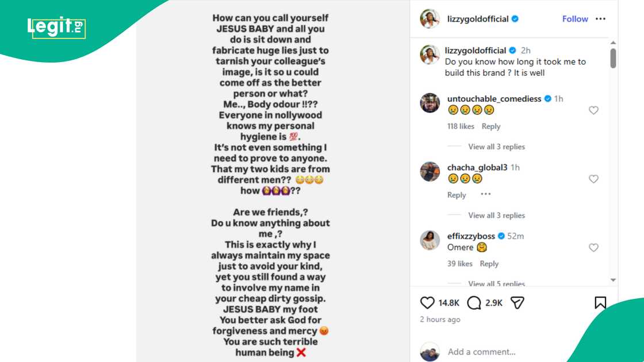Open options menu beside chacha_global3's Reply

[485, 194]
